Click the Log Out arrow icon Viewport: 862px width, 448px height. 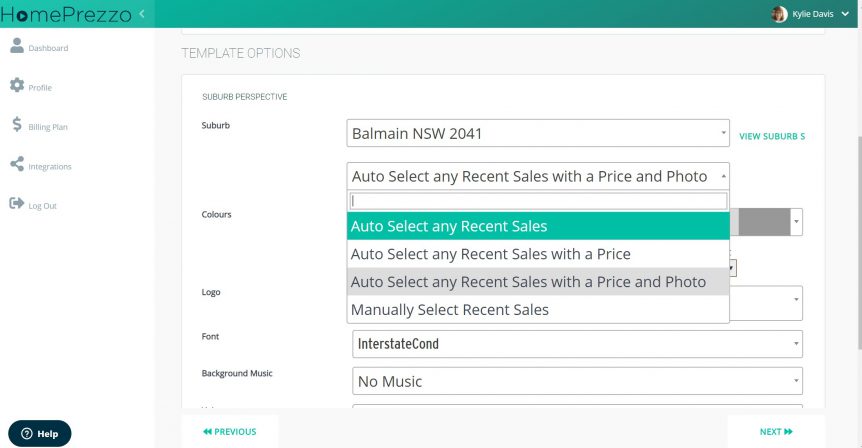(17, 203)
